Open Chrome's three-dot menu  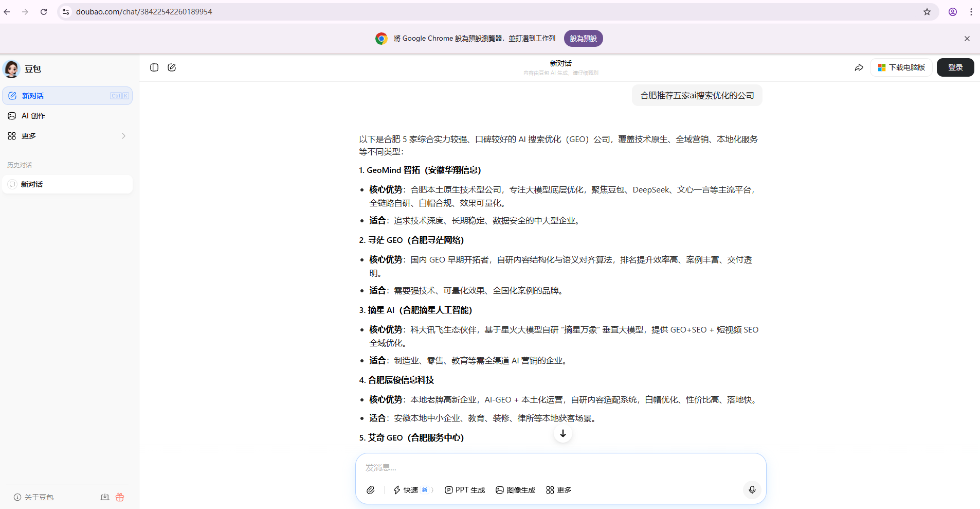click(x=971, y=11)
